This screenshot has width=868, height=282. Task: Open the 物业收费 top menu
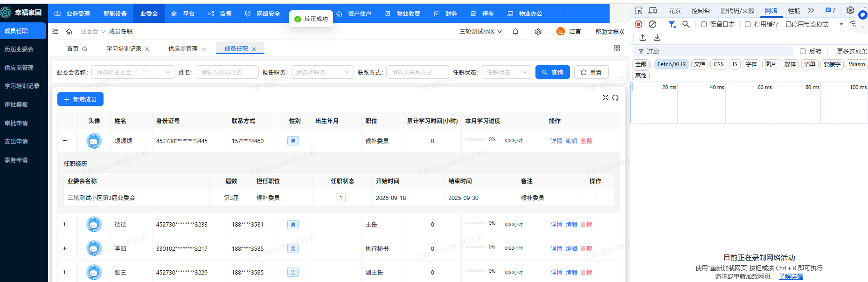tap(408, 14)
